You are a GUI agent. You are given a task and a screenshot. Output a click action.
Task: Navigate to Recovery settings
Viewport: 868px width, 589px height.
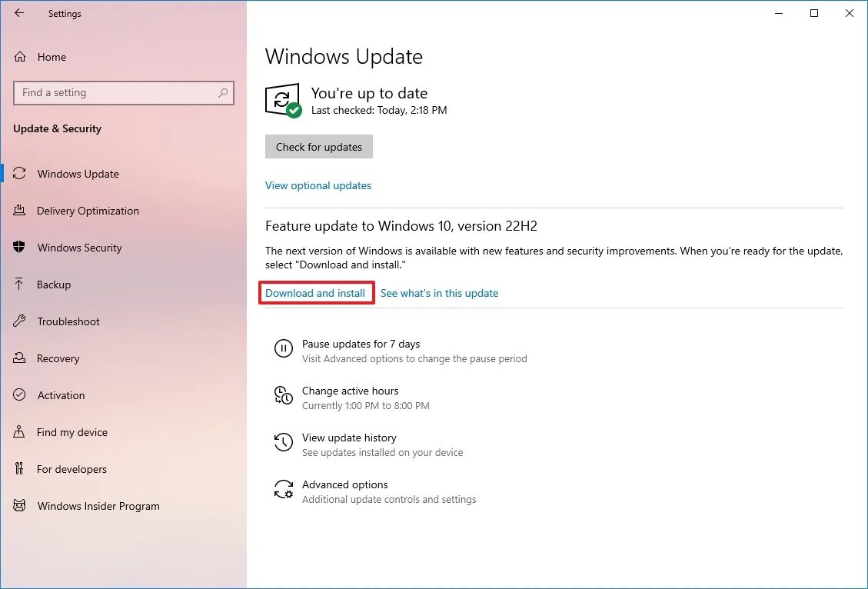(58, 358)
